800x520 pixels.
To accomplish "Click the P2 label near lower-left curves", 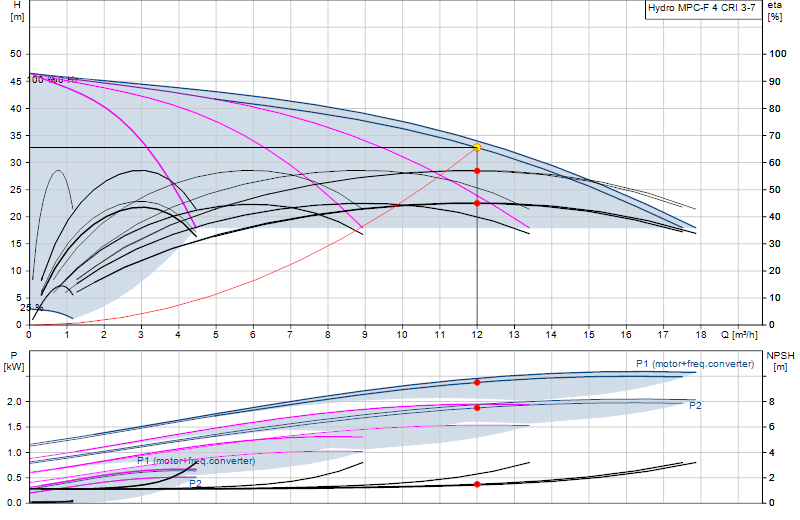I will tap(195, 483).
